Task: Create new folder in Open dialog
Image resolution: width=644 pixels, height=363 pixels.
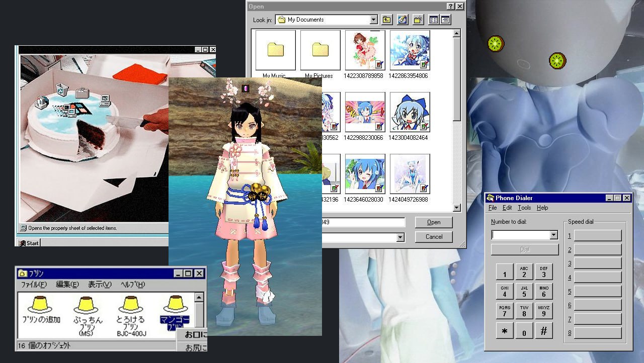Action: 418,20
